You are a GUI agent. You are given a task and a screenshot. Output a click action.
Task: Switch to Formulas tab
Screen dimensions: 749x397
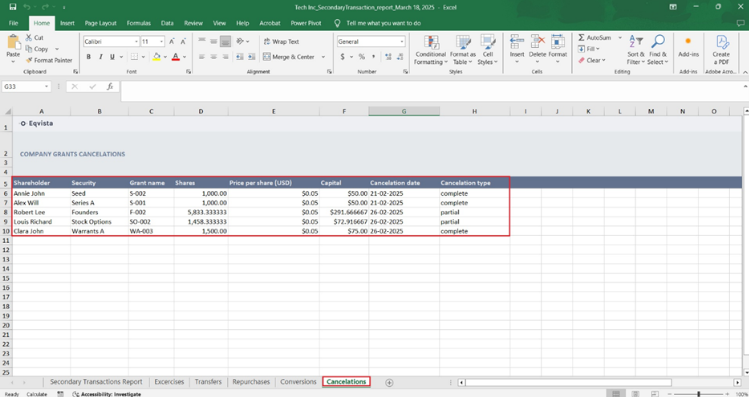click(139, 23)
